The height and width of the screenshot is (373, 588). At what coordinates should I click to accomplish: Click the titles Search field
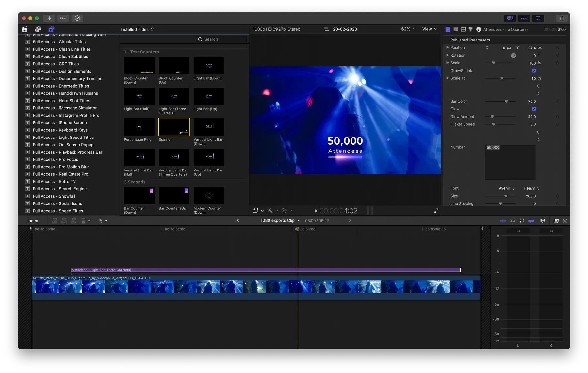point(221,39)
